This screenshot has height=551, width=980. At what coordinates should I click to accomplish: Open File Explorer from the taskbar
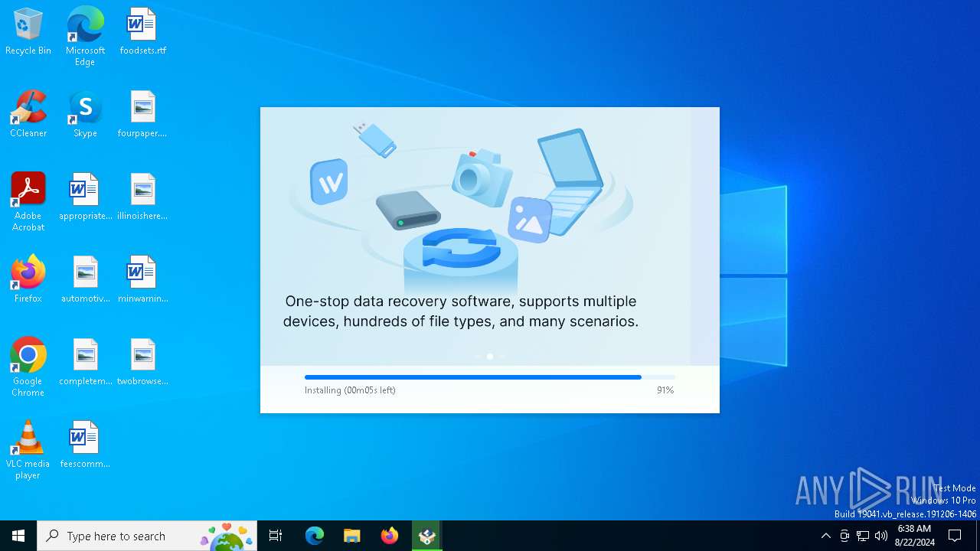click(352, 536)
